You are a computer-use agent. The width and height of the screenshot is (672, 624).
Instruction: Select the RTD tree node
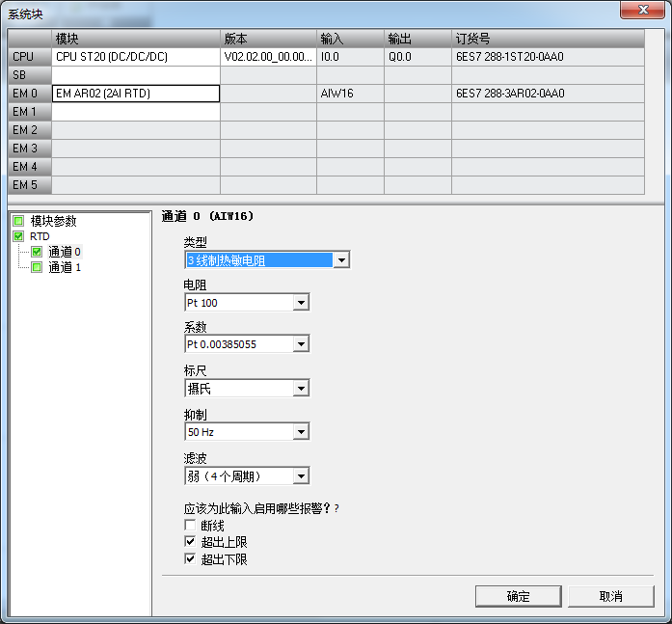pyautogui.click(x=40, y=236)
